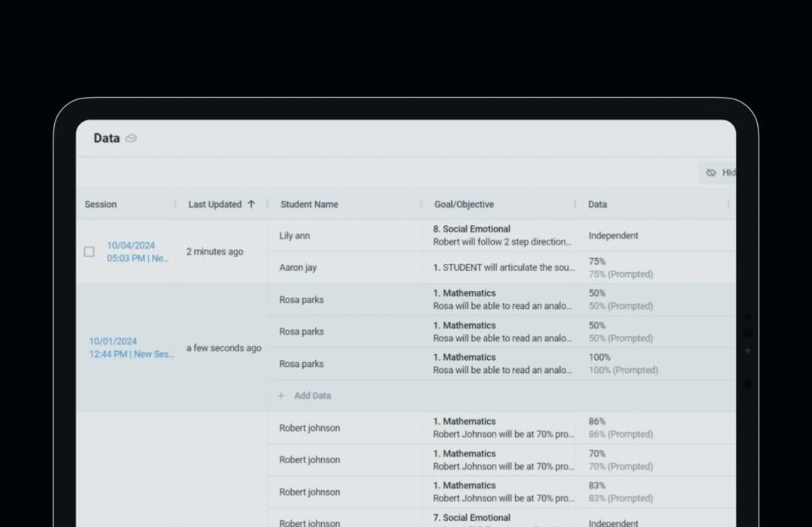Click the Data column header

click(x=597, y=204)
